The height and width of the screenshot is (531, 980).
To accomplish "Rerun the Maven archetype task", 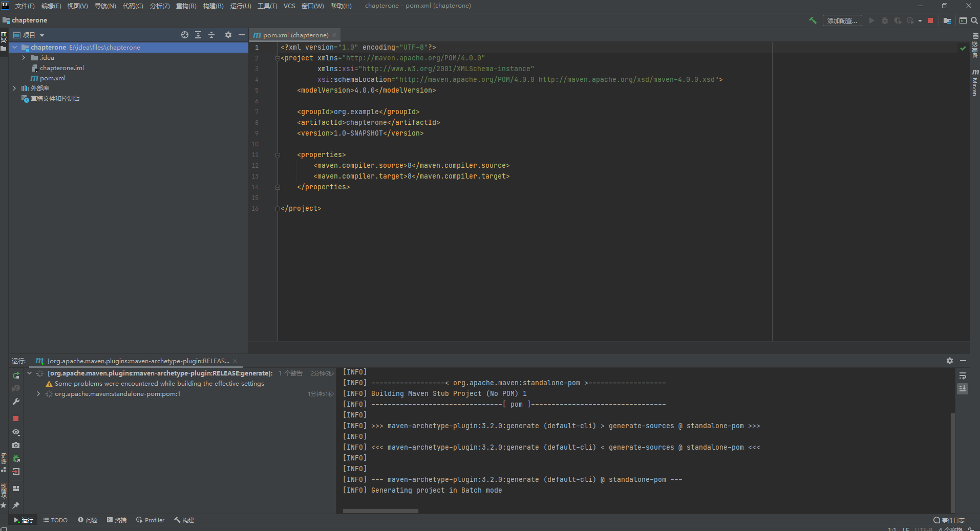I will coord(16,375).
